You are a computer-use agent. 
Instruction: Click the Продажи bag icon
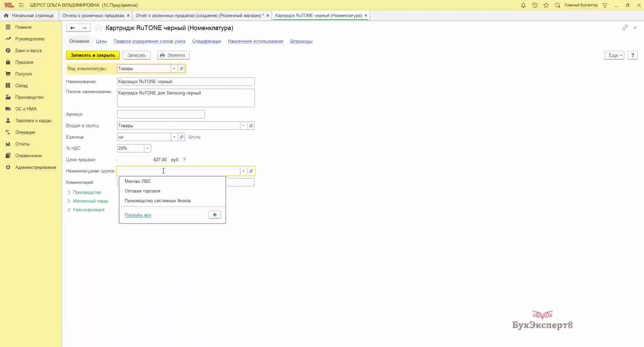(8, 62)
